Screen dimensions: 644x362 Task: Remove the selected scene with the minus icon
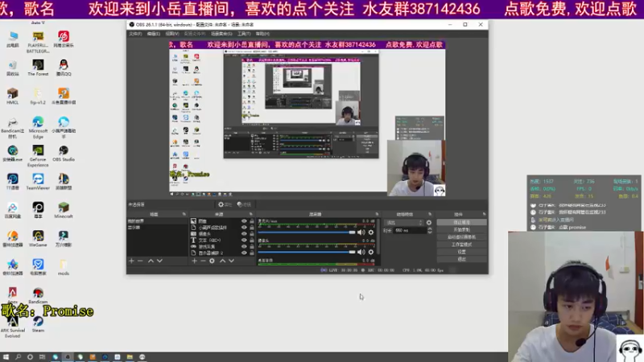pyautogui.click(x=140, y=261)
